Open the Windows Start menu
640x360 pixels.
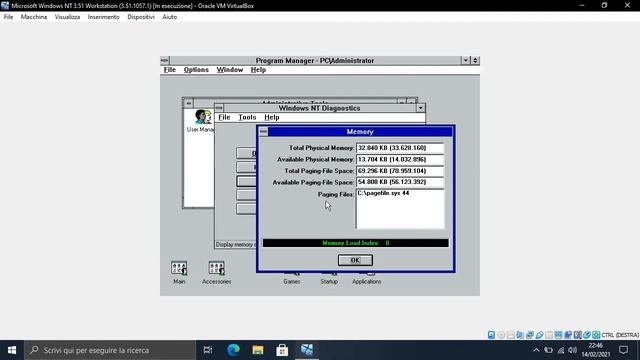click(x=12, y=350)
